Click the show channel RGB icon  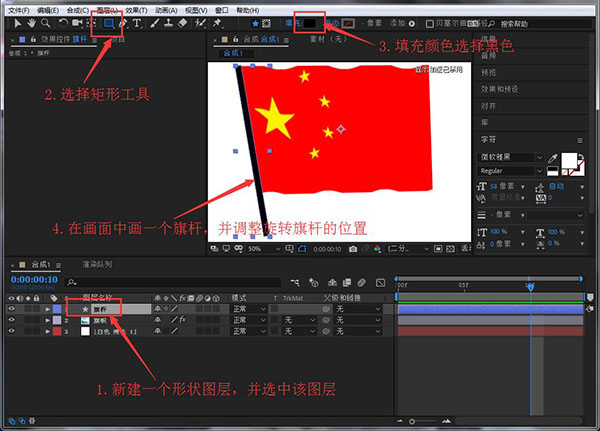[x=377, y=249]
